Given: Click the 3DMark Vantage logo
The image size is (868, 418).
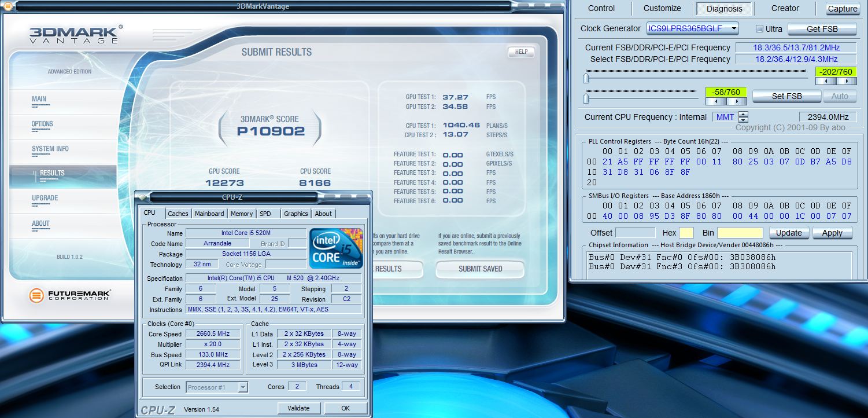Looking at the screenshot, I should point(75,34).
